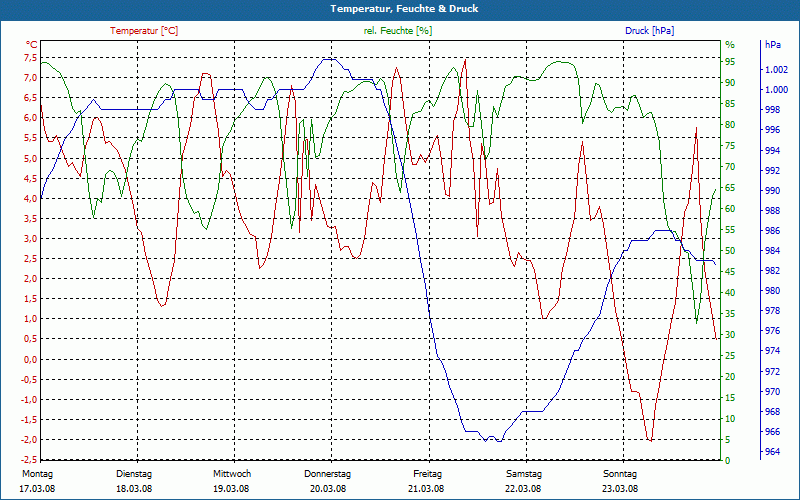This screenshot has width=800, height=500.
Task: Click the '7,5' temperature axis value
Action: click(31, 58)
